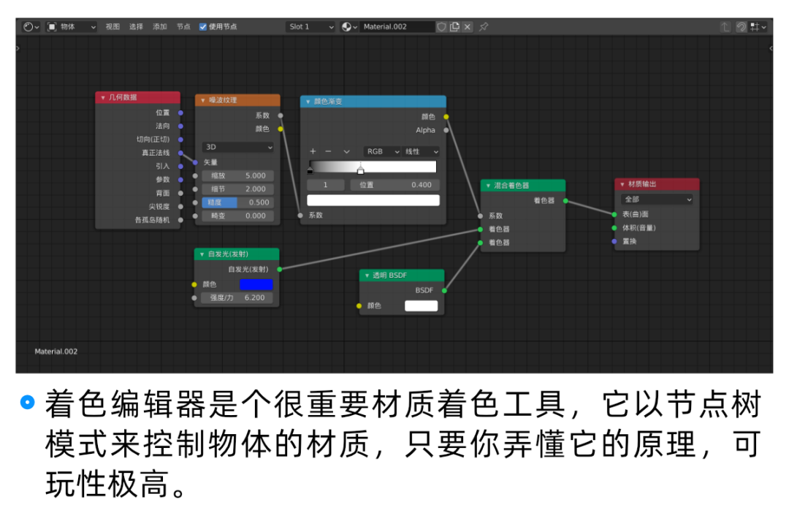The image size is (789, 532).
Task: Toggle fake user shield icon
Action: 441,27
